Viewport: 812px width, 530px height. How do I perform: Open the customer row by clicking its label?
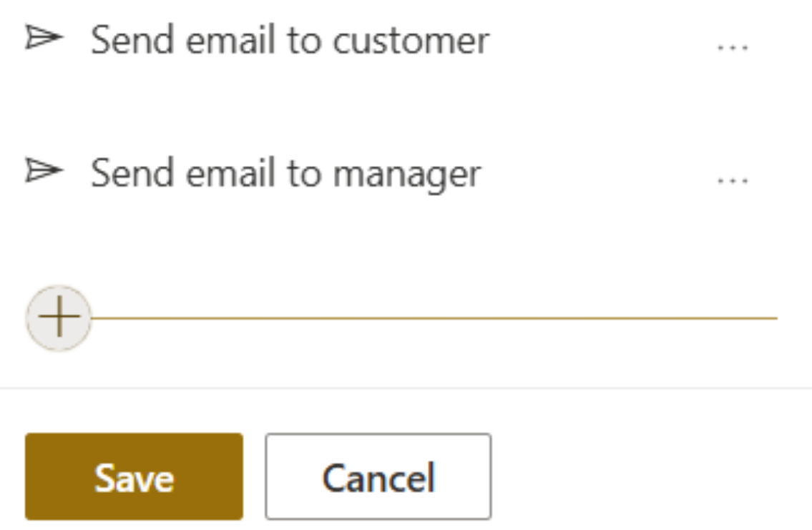[x=290, y=40]
